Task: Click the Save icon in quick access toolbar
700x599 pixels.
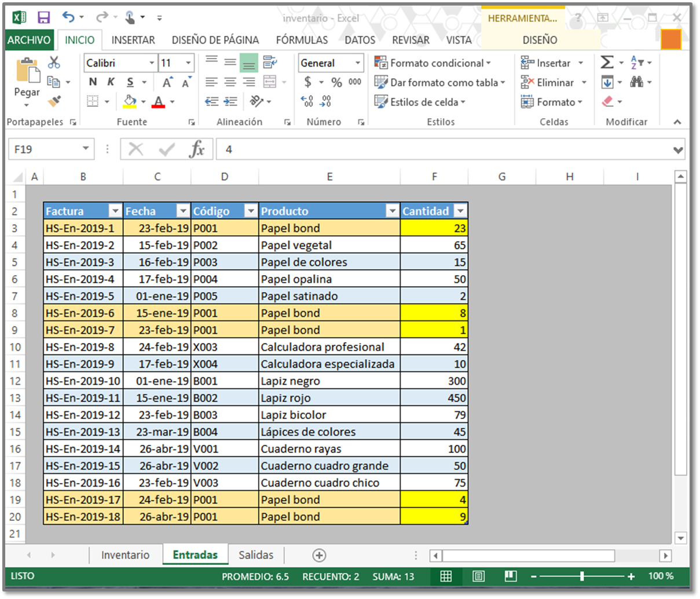Action: coord(43,18)
